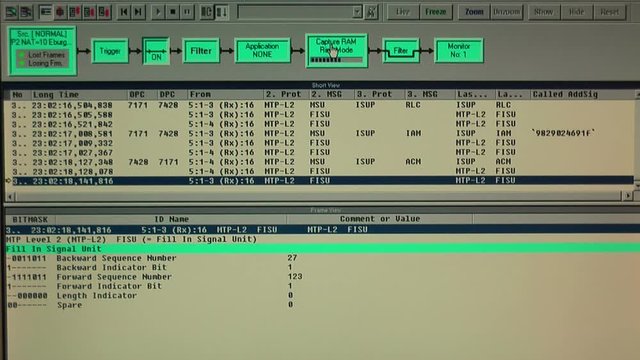
Task: Click the DPC column header
Action: pos(171,95)
